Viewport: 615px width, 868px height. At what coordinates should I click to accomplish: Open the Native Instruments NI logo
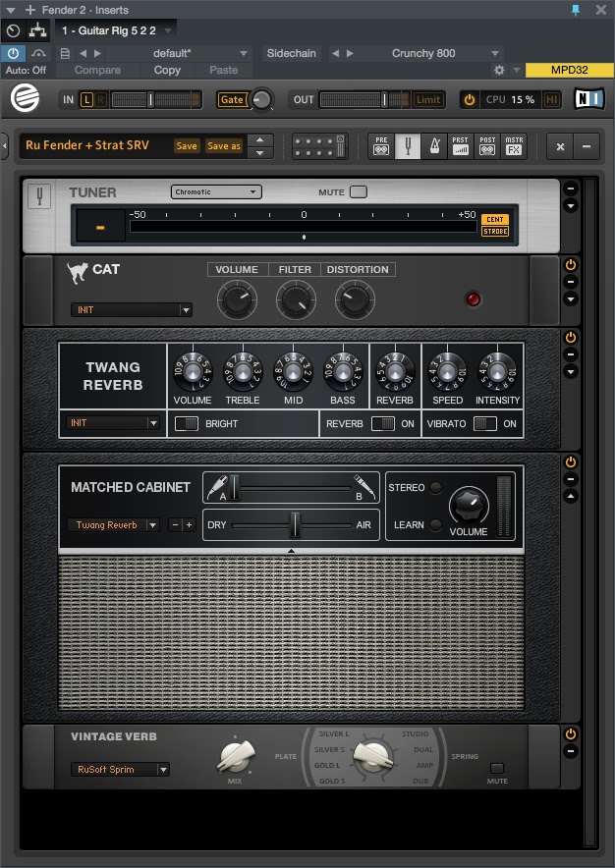(588, 99)
